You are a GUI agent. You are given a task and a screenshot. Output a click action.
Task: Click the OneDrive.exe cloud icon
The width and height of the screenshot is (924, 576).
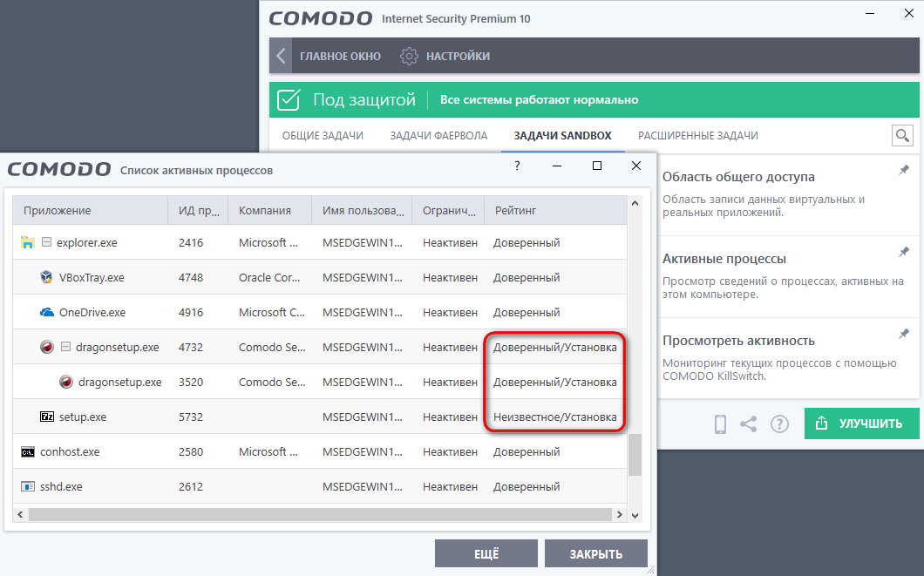pos(46,312)
